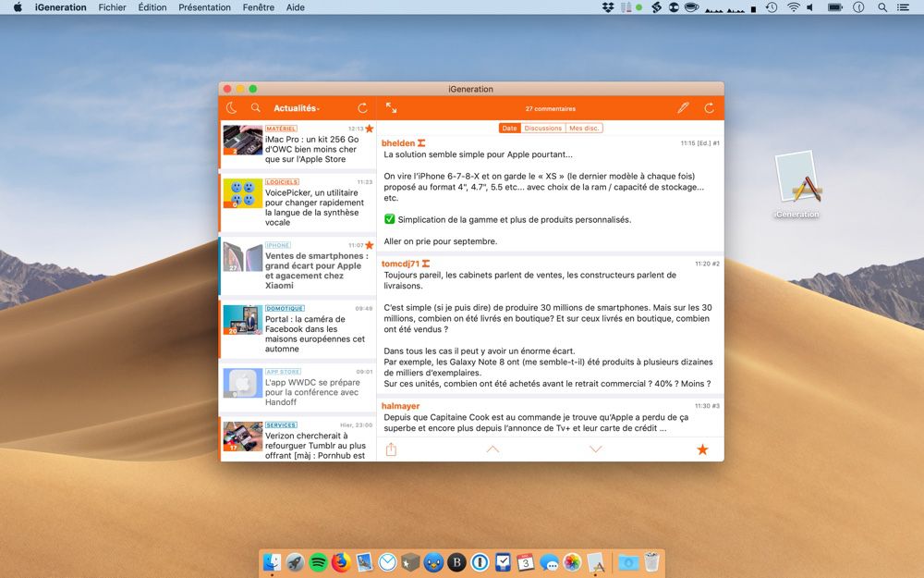Image resolution: width=924 pixels, height=578 pixels.
Task: Click the DOMOTIQUE category tag
Action: pos(285,309)
